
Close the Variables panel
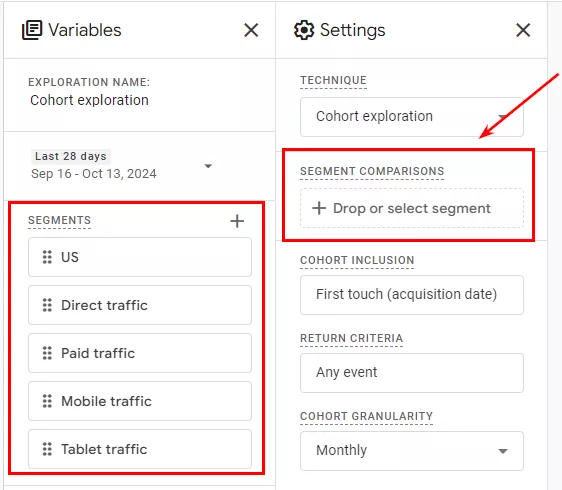[251, 30]
